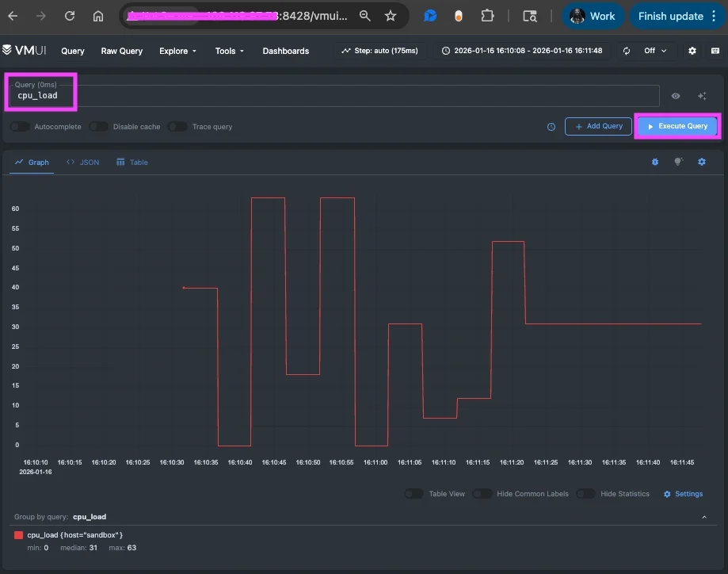The image size is (728, 574).
Task: Click the eye icon beside the query field
Action: click(675, 96)
